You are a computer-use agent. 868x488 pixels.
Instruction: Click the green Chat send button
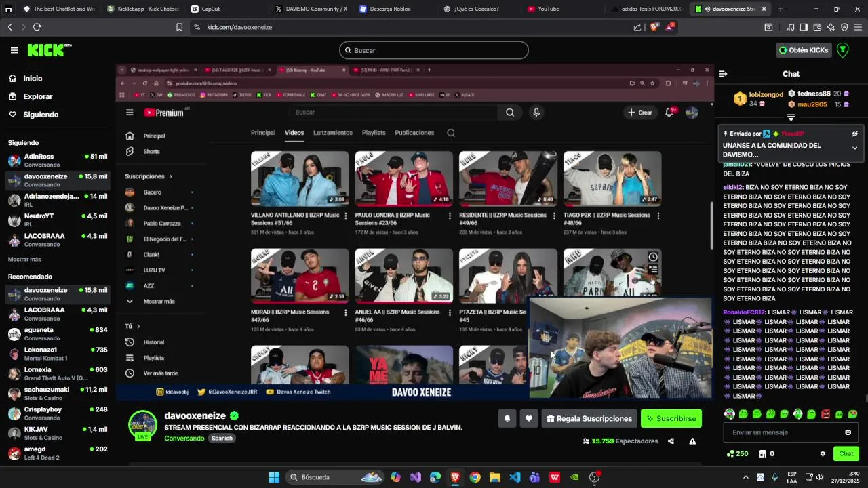coord(846,454)
